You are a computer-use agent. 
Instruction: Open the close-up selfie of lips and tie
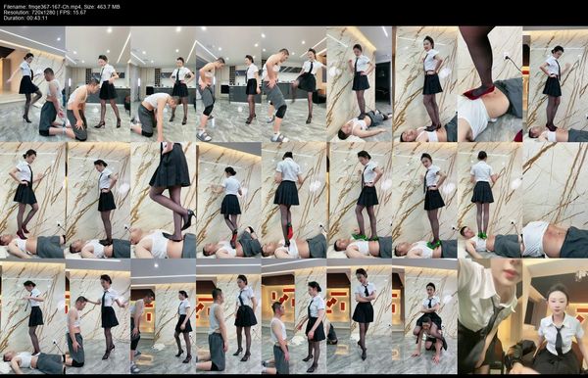(x=490, y=315)
